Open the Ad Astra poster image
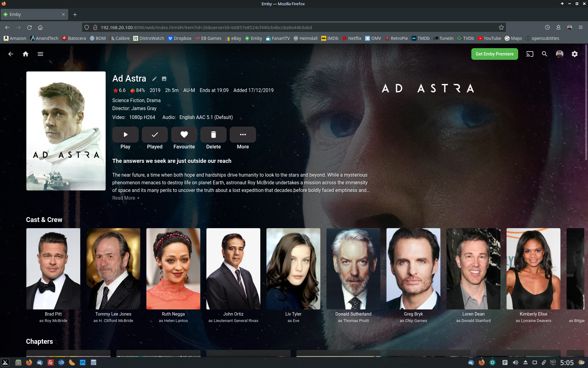The width and height of the screenshot is (588, 368). (66, 131)
